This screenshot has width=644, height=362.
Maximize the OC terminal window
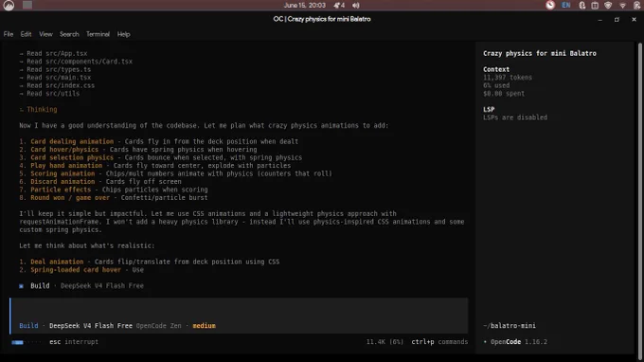pos(617,19)
